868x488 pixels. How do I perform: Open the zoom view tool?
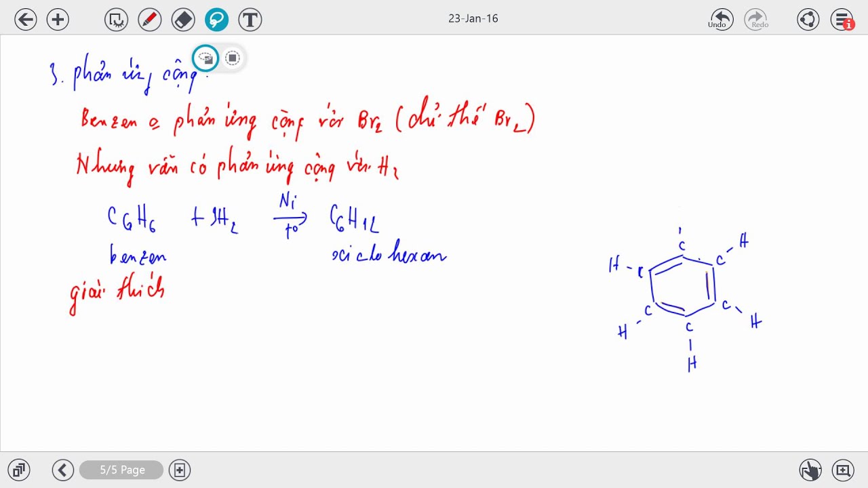click(843, 470)
